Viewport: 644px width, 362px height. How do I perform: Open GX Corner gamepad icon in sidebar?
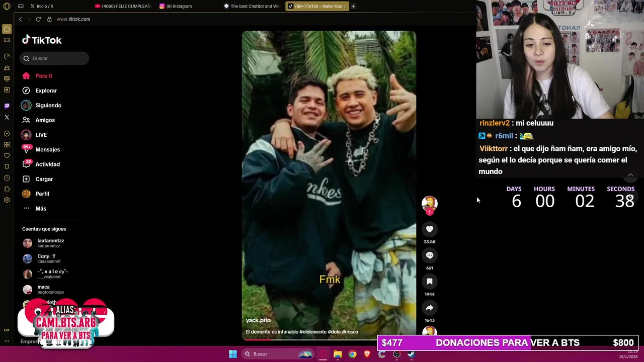pos(7,40)
